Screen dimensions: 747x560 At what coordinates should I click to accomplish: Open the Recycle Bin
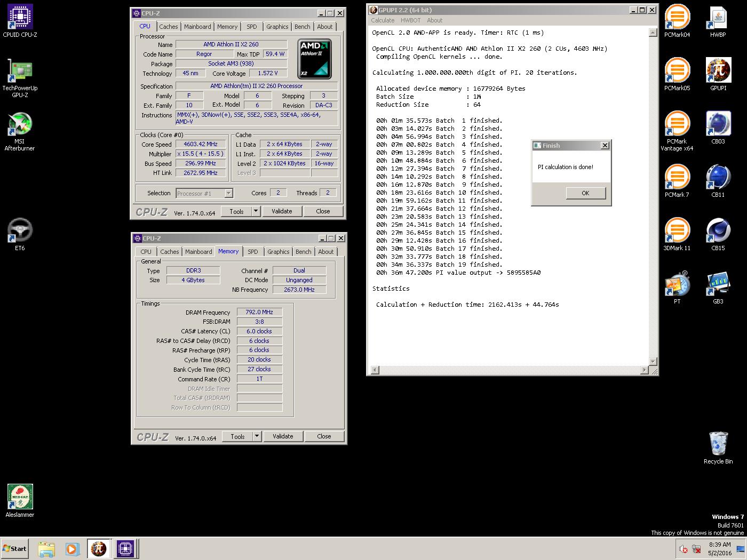718,448
